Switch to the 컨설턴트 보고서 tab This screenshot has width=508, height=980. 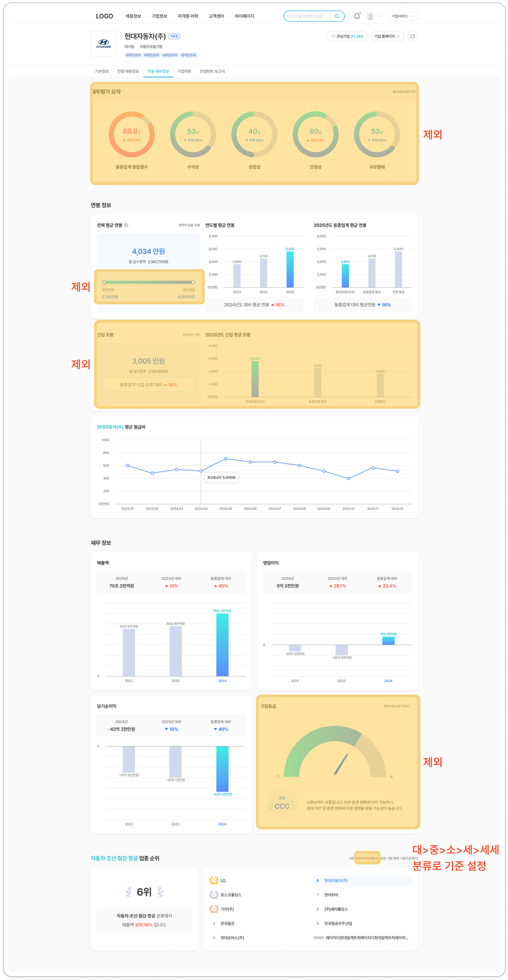click(212, 71)
